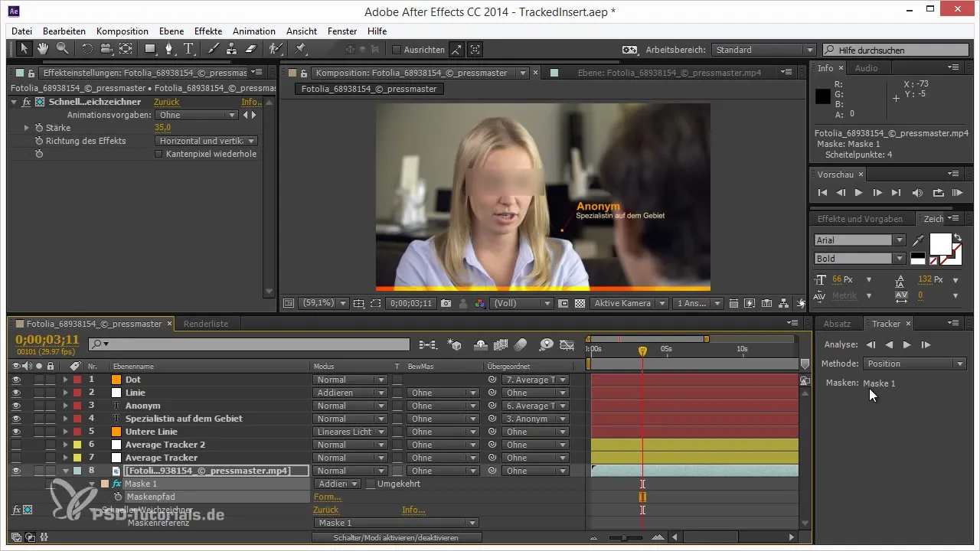Select the Pen tool
Screen dimensions: 980x551
(170, 49)
